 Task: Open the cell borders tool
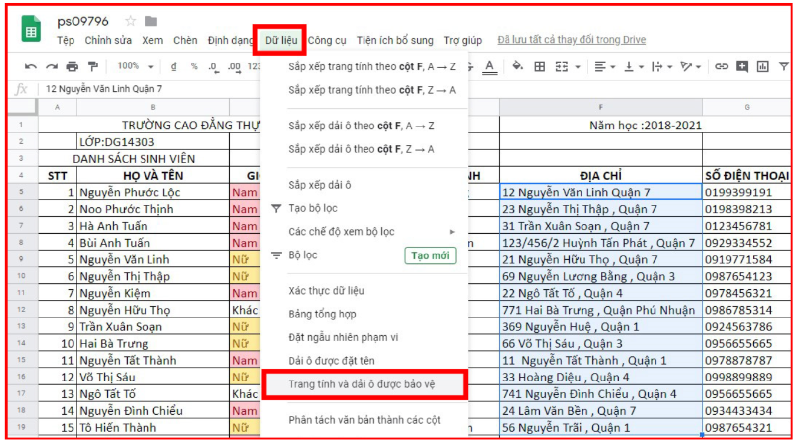point(540,67)
